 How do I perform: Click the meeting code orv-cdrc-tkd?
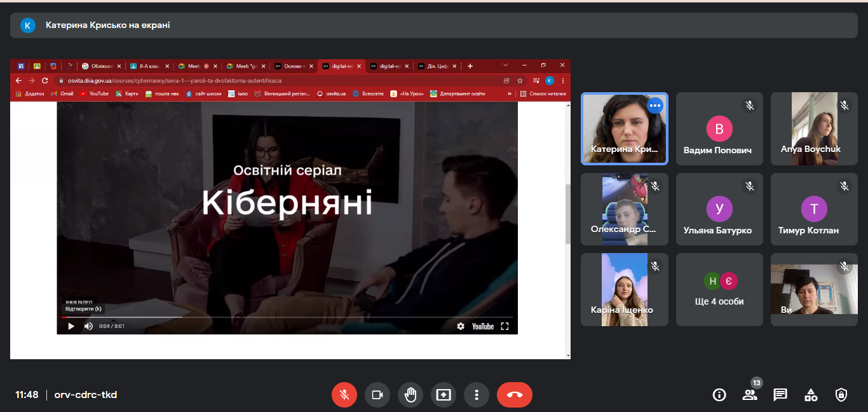point(86,395)
